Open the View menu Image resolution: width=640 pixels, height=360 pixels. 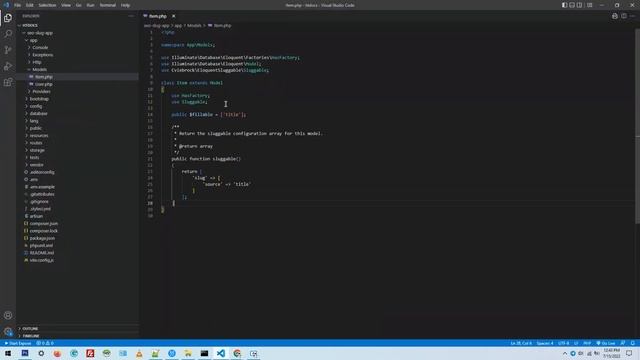tap(66, 5)
